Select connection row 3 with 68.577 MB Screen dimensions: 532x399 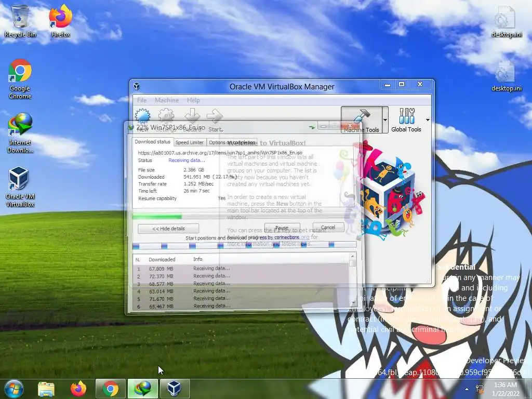pyautogui.click(x=241, y=284)
